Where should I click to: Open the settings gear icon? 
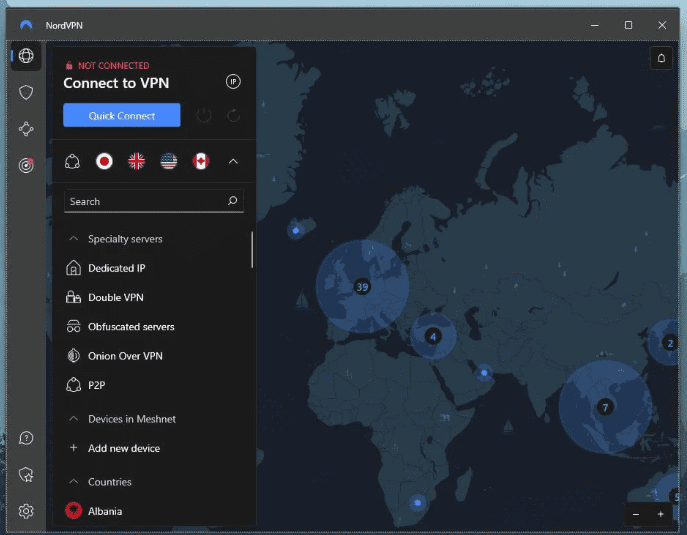click(26, 511)
